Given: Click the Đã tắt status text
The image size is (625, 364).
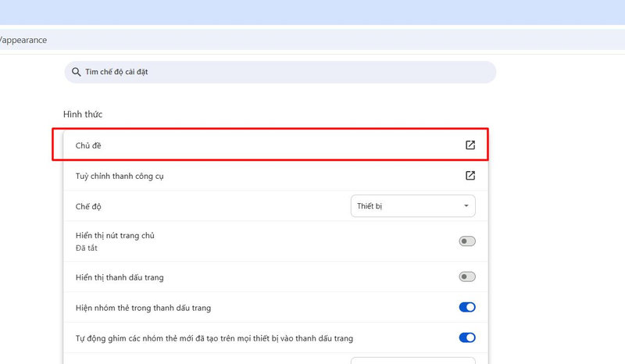Looking at the screenshot, I should (x=87, y=248).
